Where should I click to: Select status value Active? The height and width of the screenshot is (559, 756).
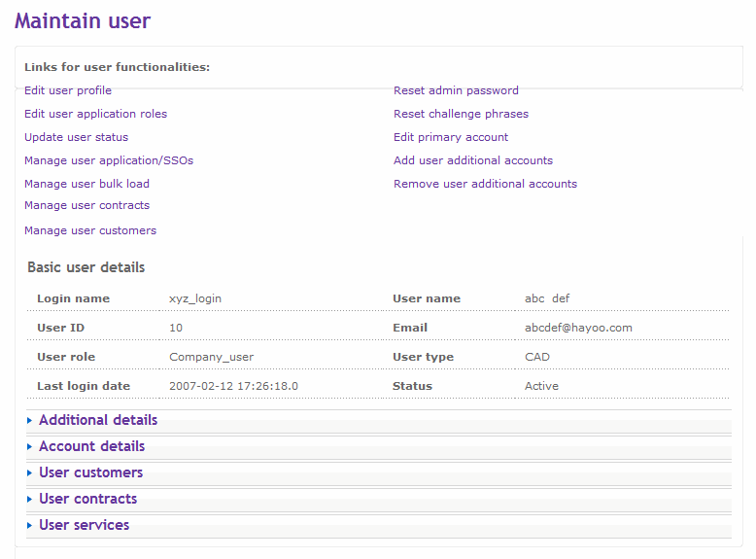pyautogui.click(x=542, y=386)
